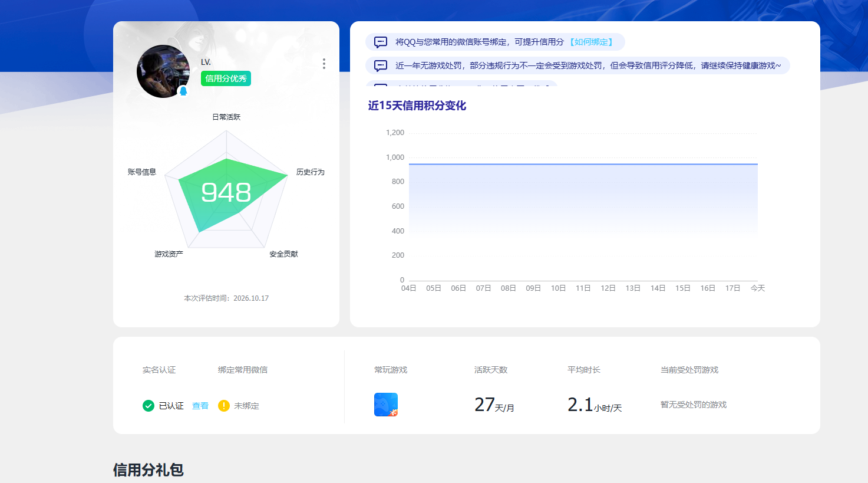Select the 日常活跃 radar label
The height and width of the screenshot is (483, 868).
tap(226, 117)
